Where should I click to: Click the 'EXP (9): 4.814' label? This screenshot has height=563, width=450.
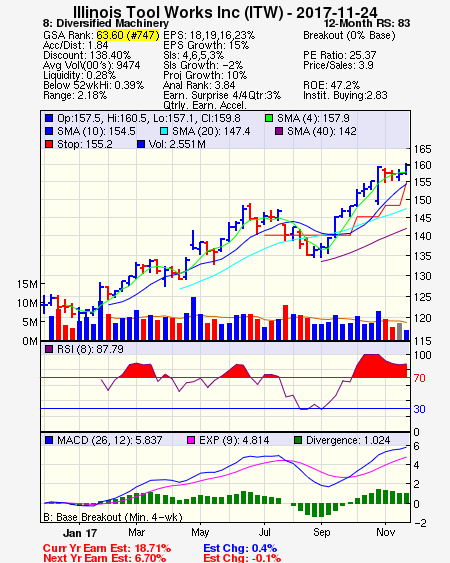click(x=234, y=440)
